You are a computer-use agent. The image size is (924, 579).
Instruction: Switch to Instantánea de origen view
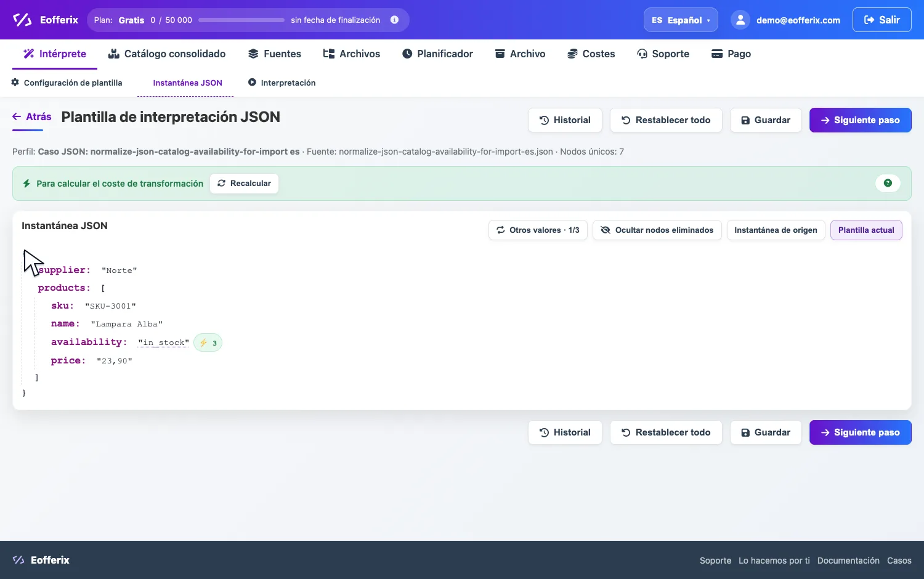tap(776, 230)
